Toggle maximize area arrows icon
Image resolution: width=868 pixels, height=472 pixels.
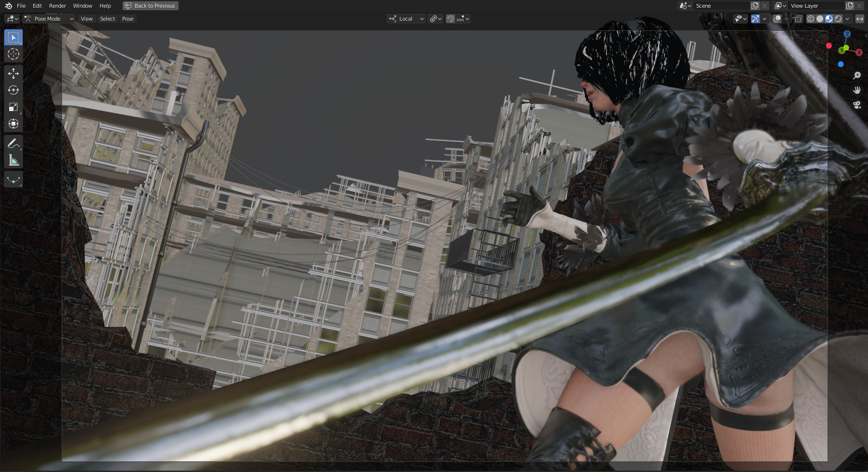pyautogui.click(x=860, y=19)
